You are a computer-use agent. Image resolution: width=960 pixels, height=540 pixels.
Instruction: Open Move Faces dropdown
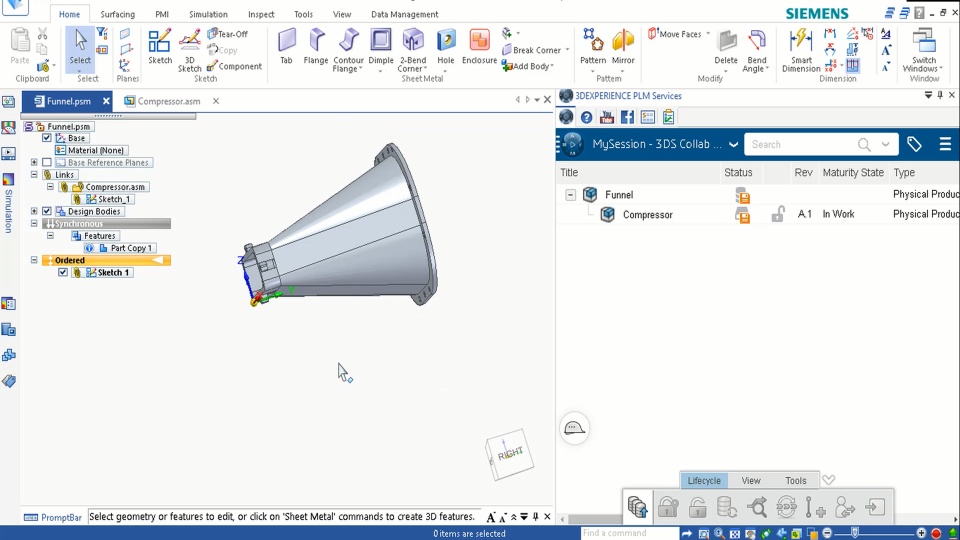click(708, 34)
